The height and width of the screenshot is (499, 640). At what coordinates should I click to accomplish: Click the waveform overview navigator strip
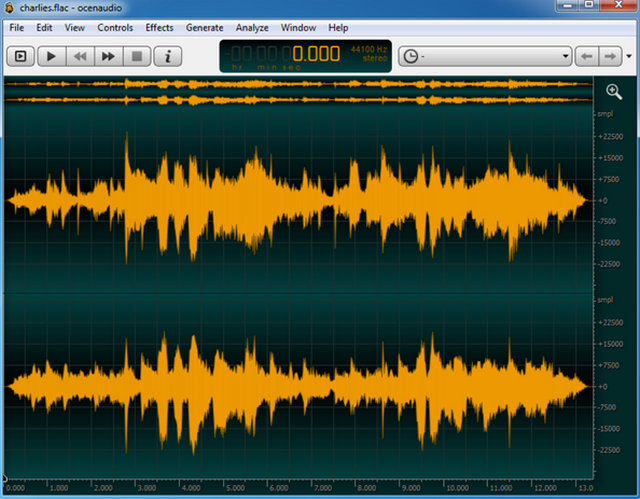pos(298,92)
